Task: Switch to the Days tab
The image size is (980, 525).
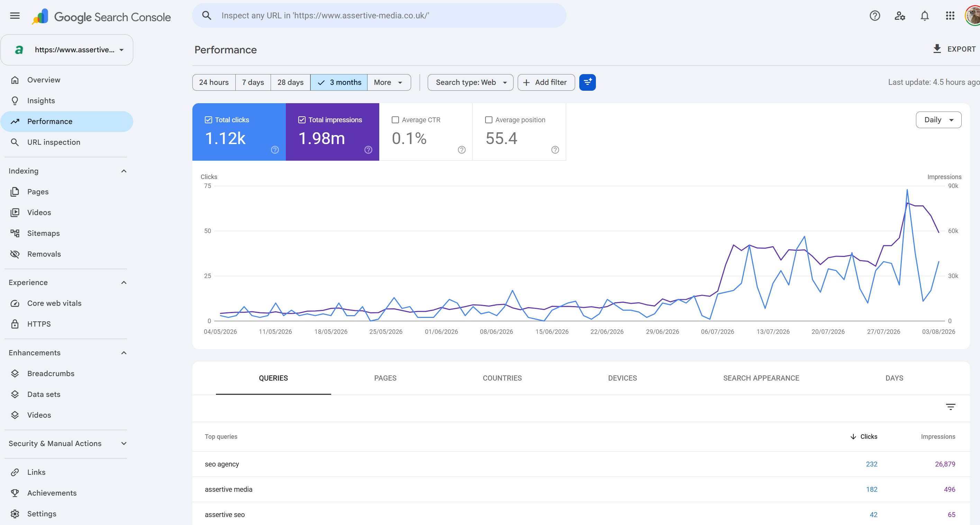Action: (894, 378)
